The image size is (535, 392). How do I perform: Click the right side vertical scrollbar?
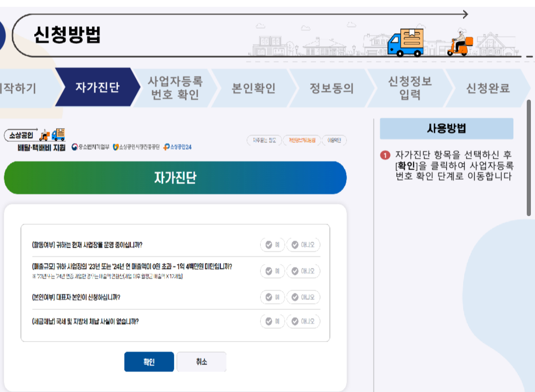click(529, 158)
